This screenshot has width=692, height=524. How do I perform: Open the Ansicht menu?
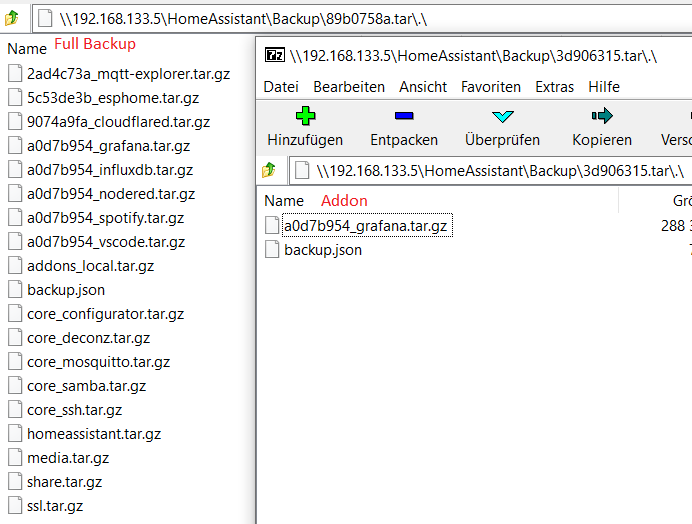tap(423, 87)
